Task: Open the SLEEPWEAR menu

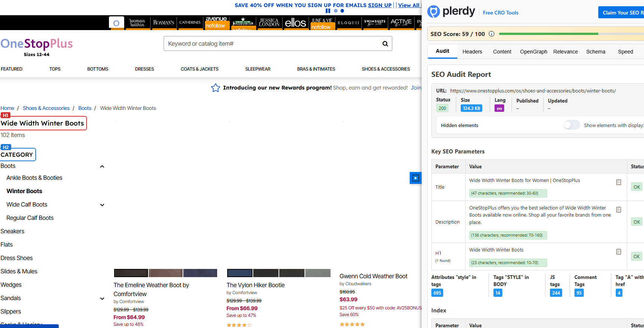Action: click(258, 69)
